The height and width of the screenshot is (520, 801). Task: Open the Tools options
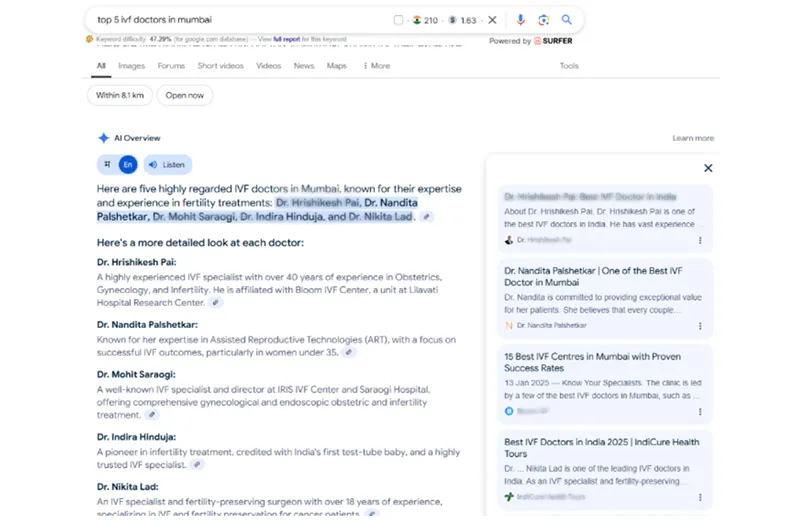coord(568,66)
